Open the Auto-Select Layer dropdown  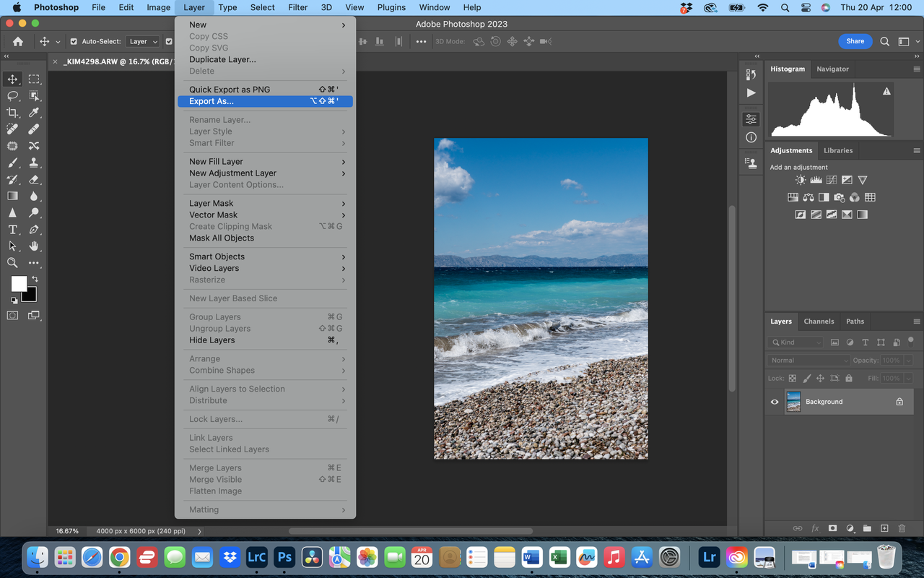(x=143, y=42)
